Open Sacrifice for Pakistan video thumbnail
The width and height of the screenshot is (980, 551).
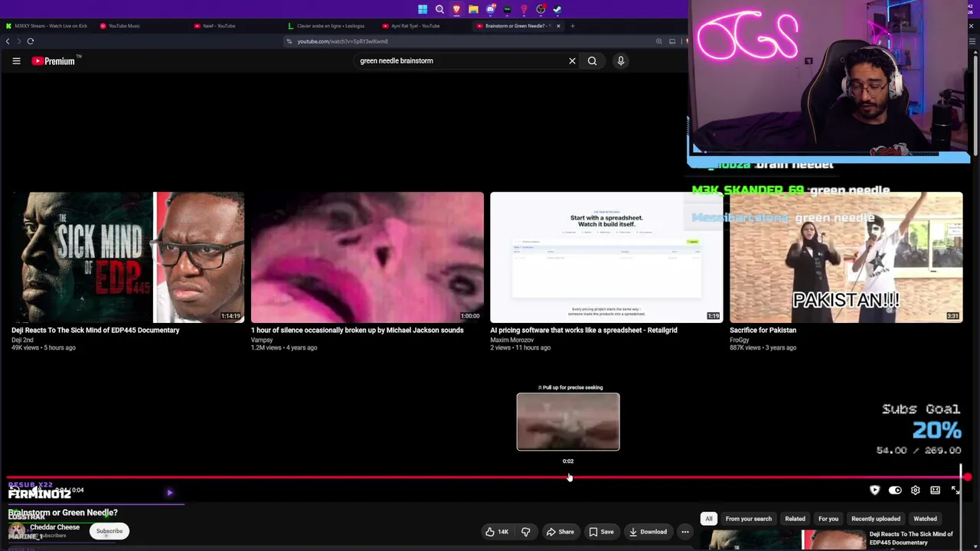(x=846, y=257)
